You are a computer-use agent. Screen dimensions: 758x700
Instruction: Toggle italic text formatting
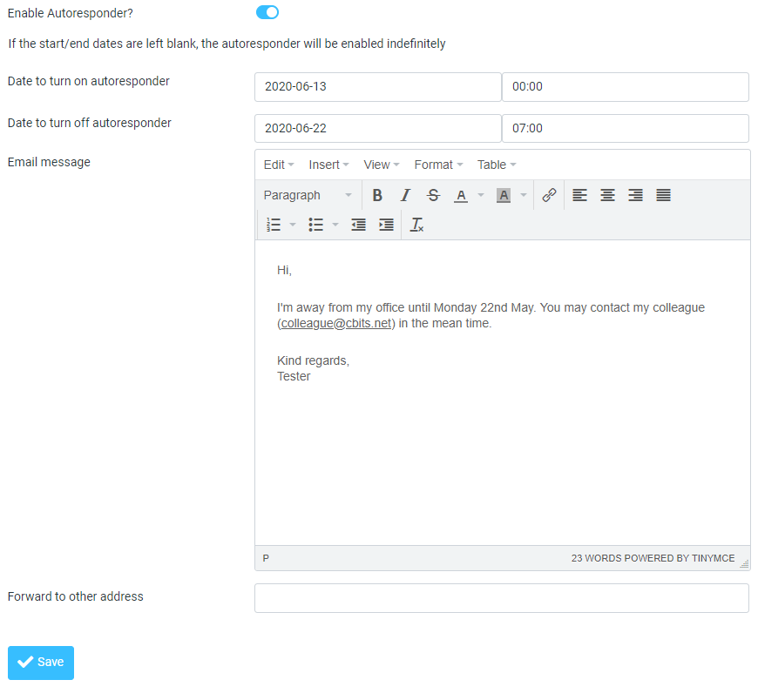click(405, 195)
